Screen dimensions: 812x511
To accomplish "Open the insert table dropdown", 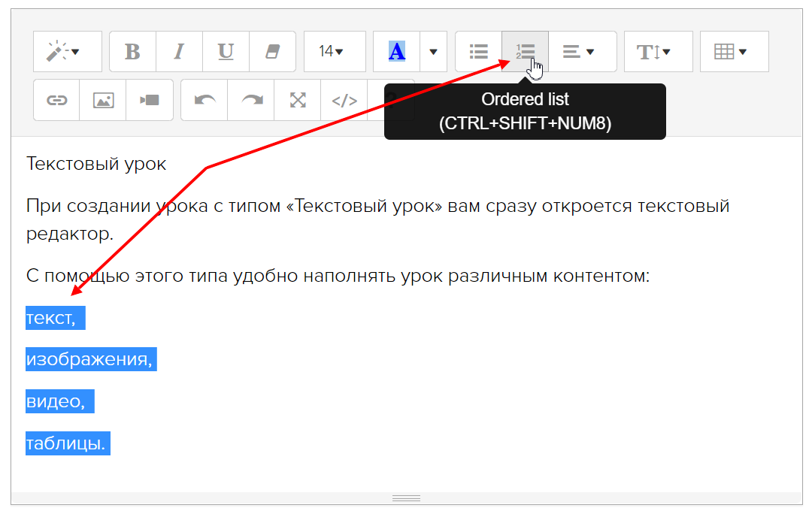I will tap(734, 52).
